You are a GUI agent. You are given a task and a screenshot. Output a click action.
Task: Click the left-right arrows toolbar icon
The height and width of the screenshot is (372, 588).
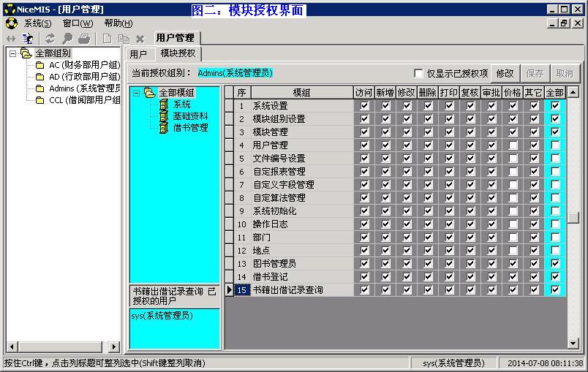[x=11, y=39]
